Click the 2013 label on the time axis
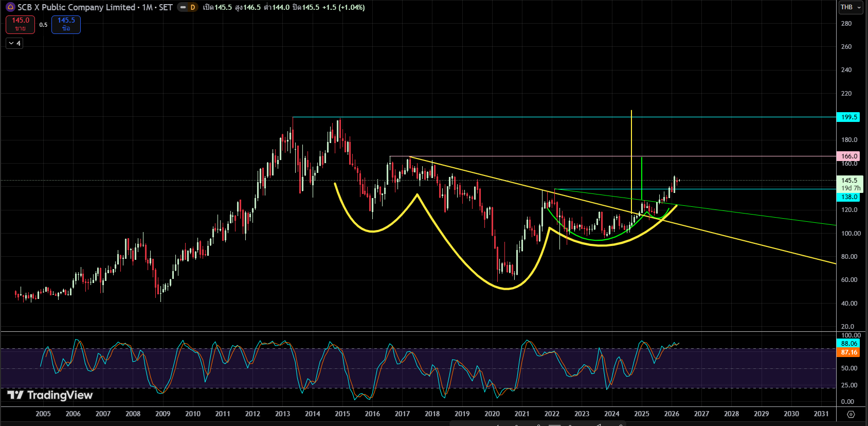The height and width of the screenshot is (426, 868). (x=283, y=414)
